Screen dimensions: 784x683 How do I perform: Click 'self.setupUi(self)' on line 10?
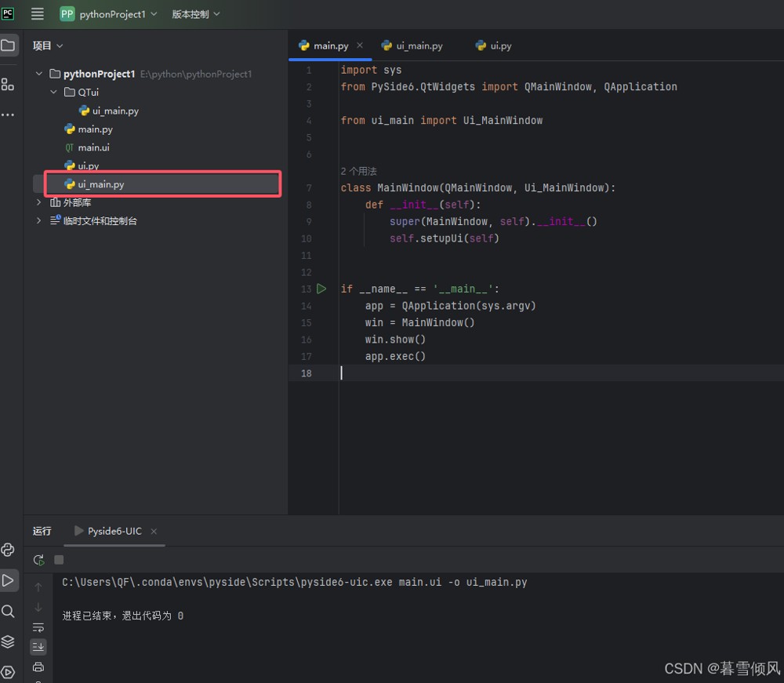[445, 238]
